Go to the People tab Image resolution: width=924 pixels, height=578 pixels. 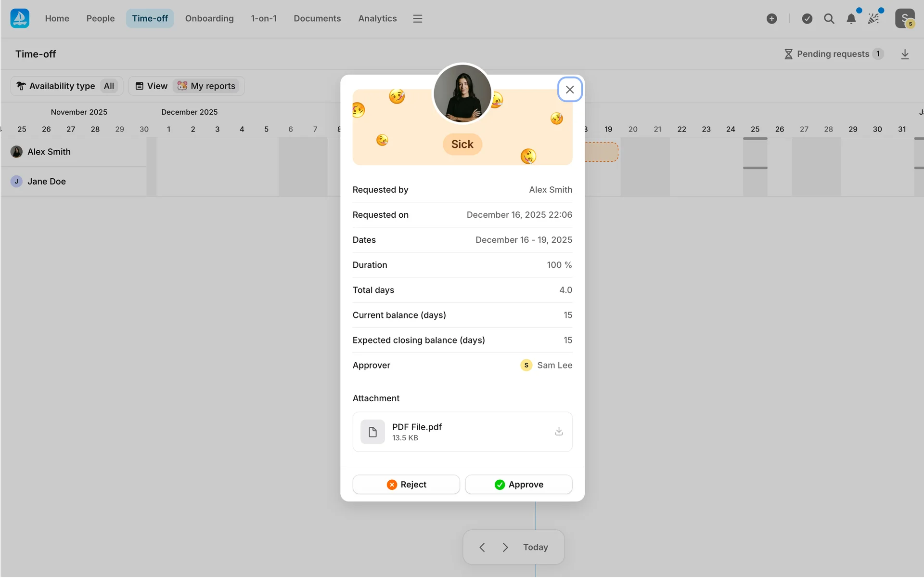tap(100, 18)
